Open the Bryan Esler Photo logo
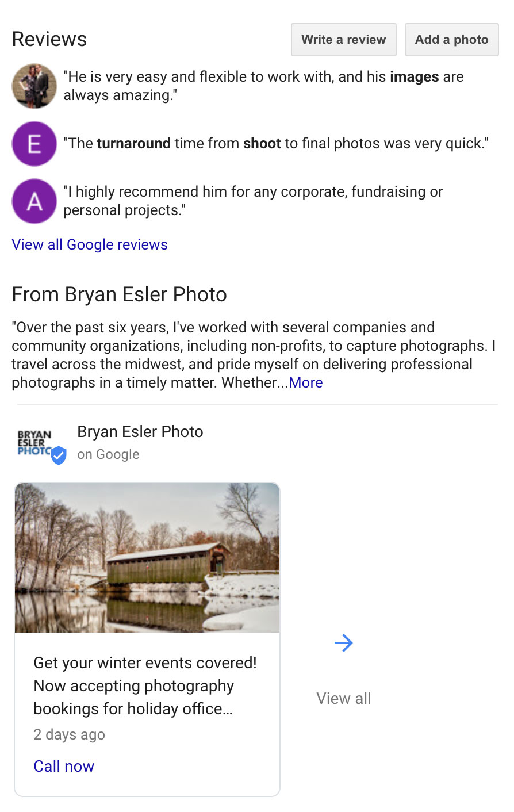This screenshot has height=812, width=514. pos(34,443)
